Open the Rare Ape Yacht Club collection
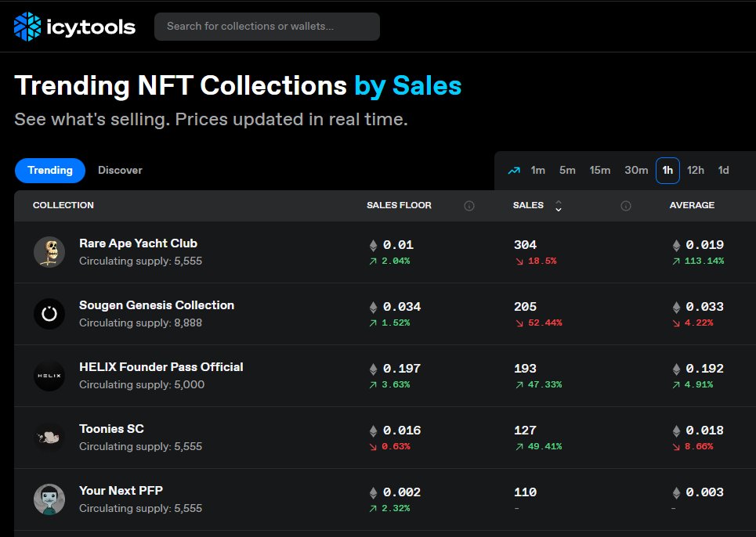 [138, 243]
